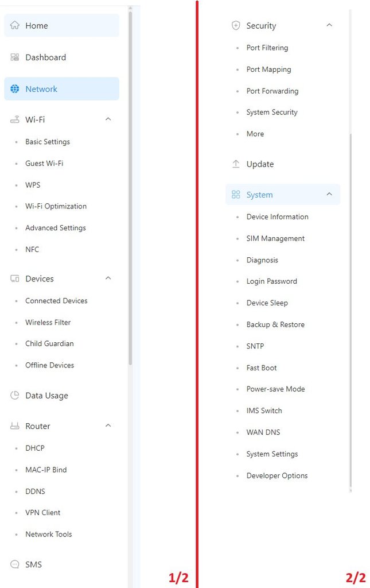Image resolution: width=370 pixels, height=588 pixels.
Task: Click the System squares icon
Action: 236,195
